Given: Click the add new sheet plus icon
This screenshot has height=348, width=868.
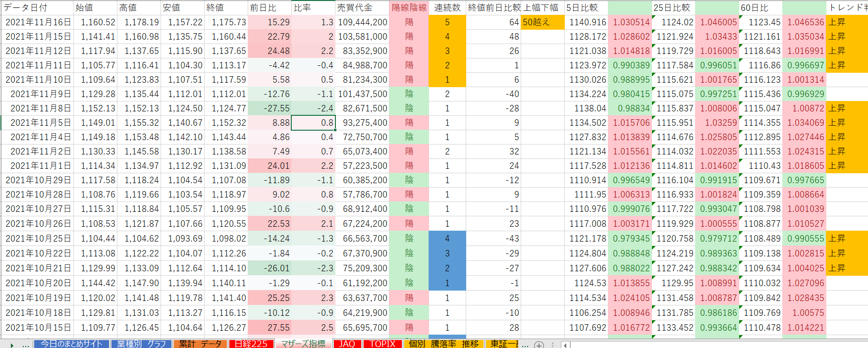Looking at the screenshot, I should coord(539,345).
